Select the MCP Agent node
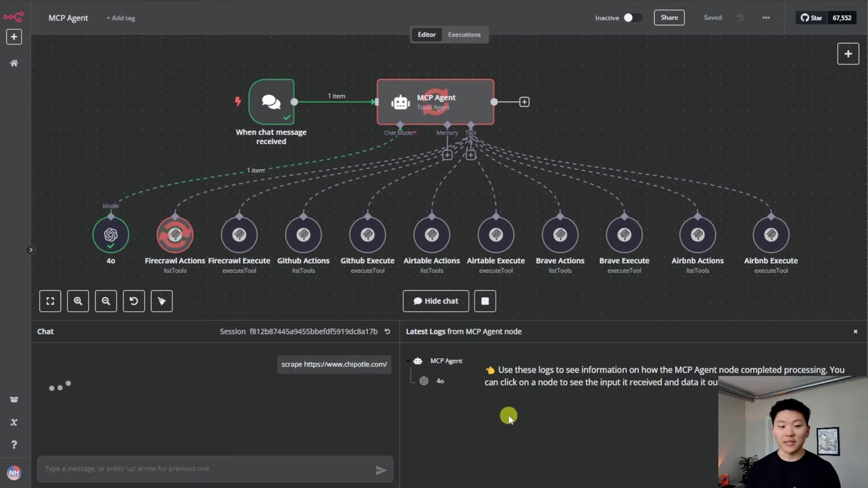The height and width of the screenshot is (488, 868). (435, 102)
